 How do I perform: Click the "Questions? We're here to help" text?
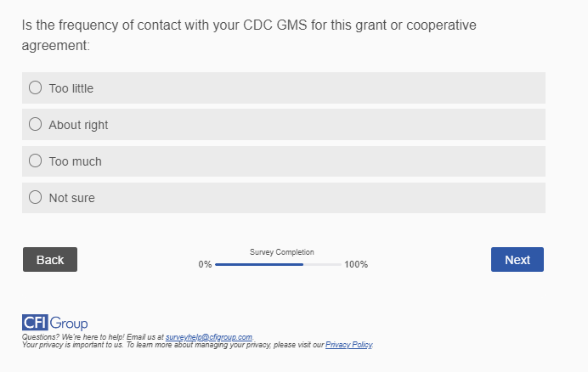[x=93, y=337]
